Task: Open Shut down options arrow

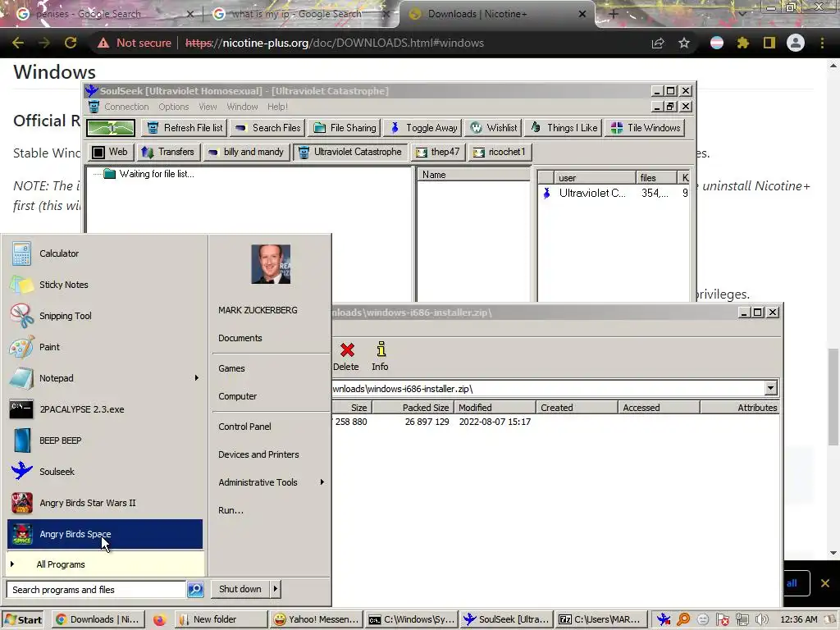Action: click(x=276, y=589)
